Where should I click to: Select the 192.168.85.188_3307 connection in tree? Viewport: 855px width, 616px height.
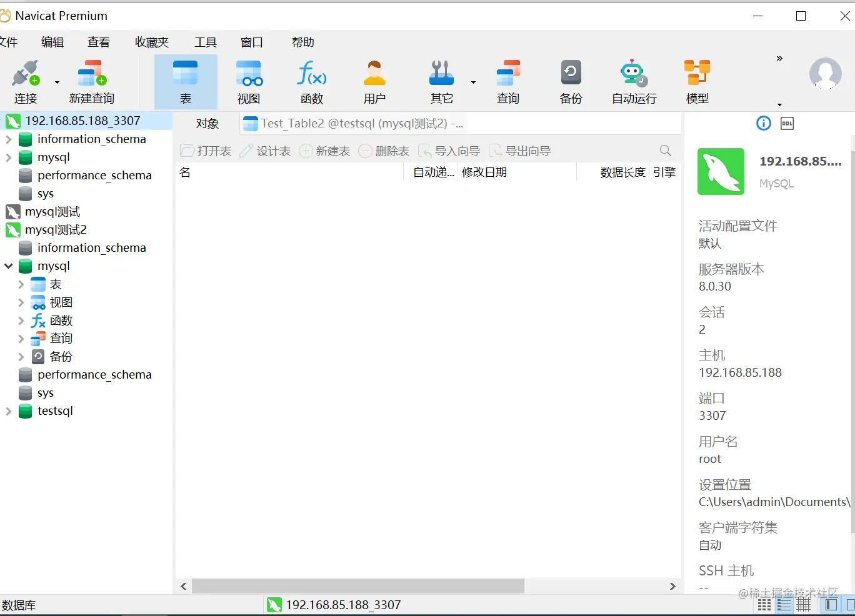tap(82, 121)
